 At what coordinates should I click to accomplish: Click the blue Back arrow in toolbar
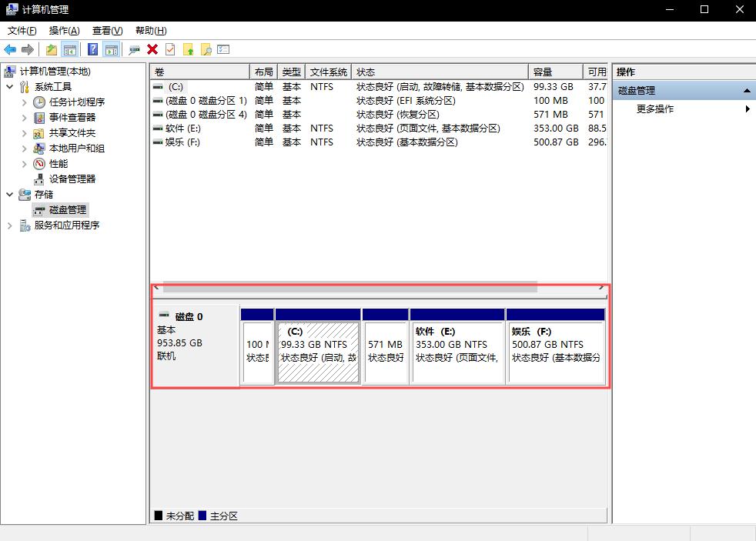pyautogui.click(x=10, y=49)
